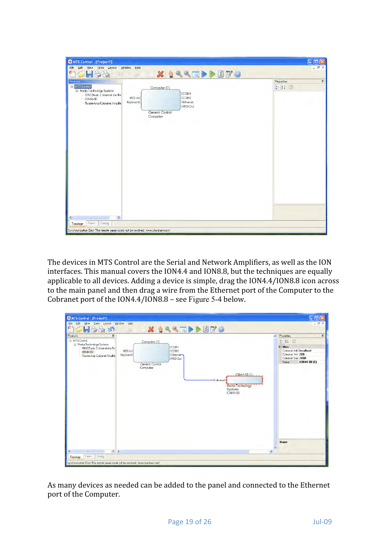Click notepad edit icon in figure showing only Computer
Image resolution: width=392 pixels, height=555 pixels.
coord(229,74)
